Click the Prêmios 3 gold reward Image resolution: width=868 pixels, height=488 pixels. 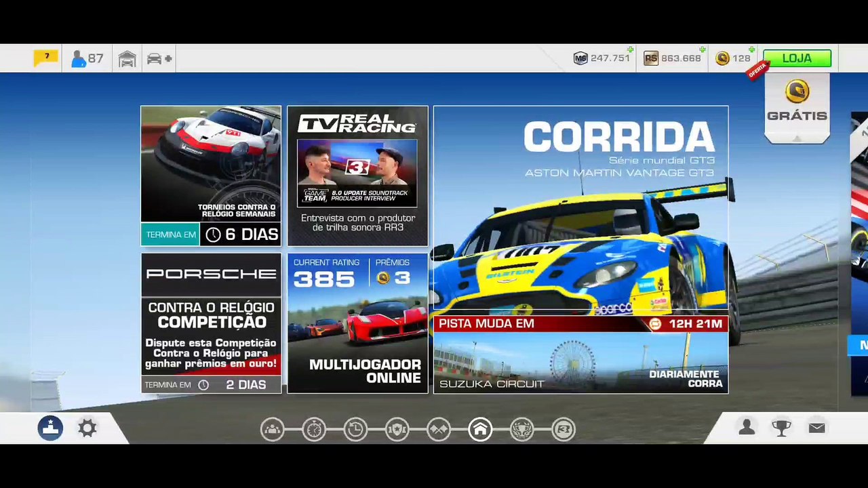[x=393, y=278]
